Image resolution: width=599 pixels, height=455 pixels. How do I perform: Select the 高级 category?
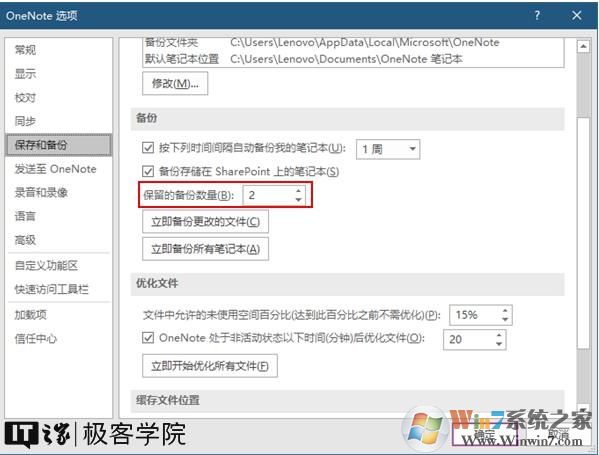tap(25, 240)
